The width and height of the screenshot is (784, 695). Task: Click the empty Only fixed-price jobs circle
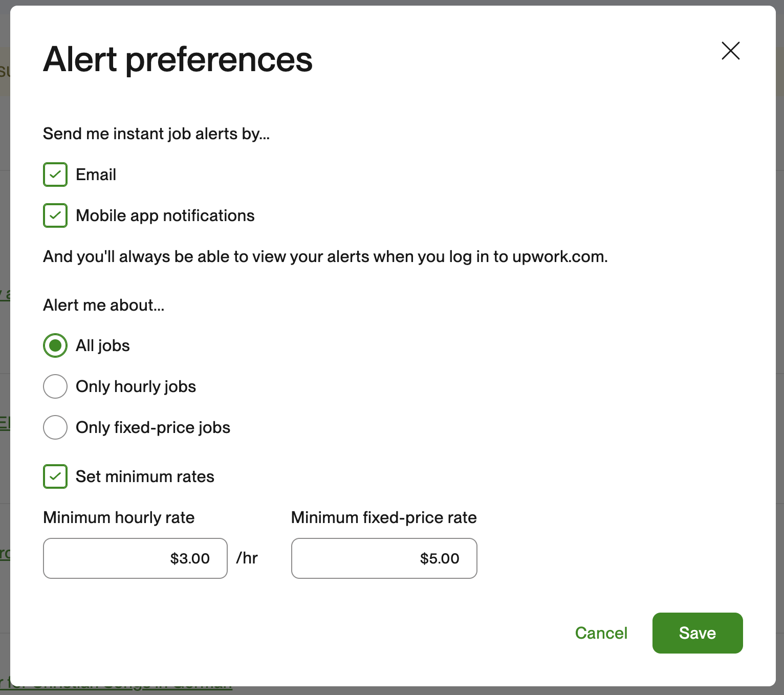[x=55, y=427]
